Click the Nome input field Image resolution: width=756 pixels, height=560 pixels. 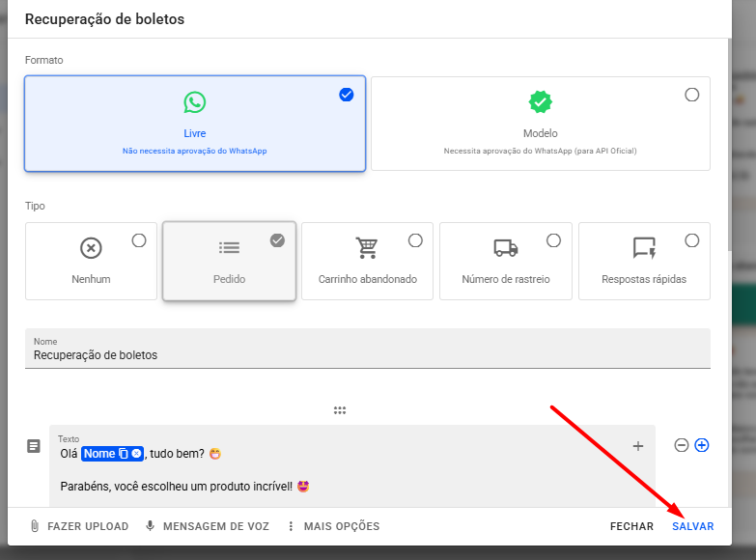pos(367,354)
